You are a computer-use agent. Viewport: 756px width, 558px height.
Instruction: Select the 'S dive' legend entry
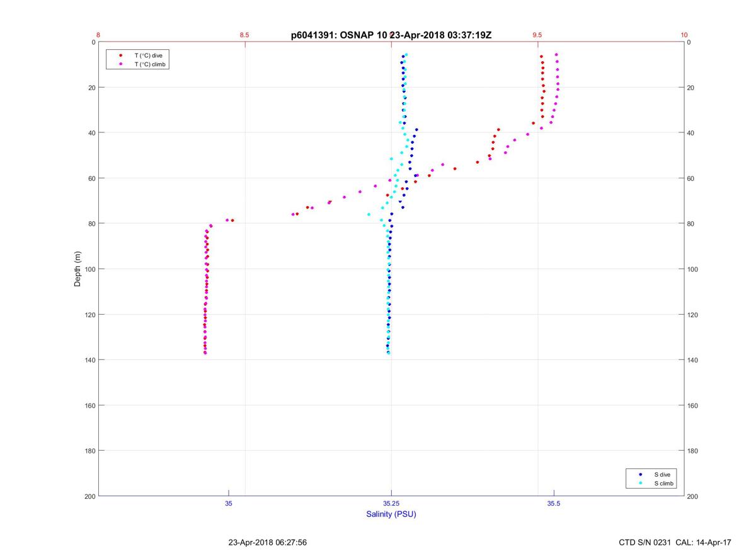pos(662,474)
